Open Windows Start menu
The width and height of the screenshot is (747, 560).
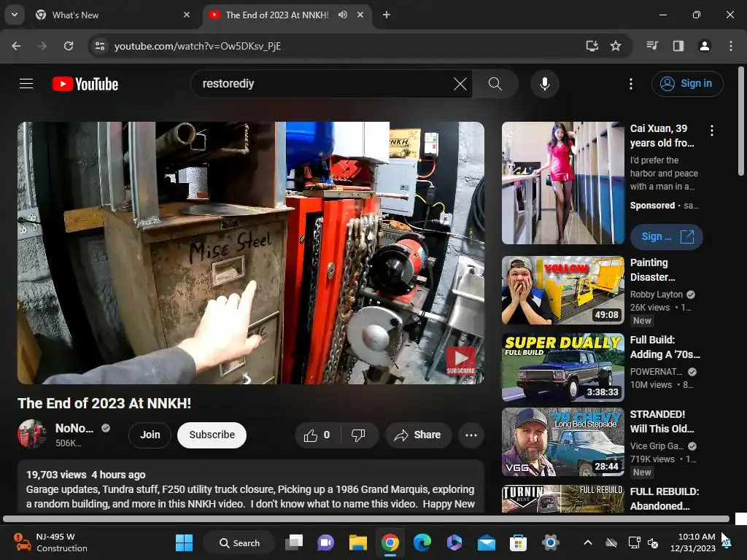pyautogui.click(x=184, y=542)
